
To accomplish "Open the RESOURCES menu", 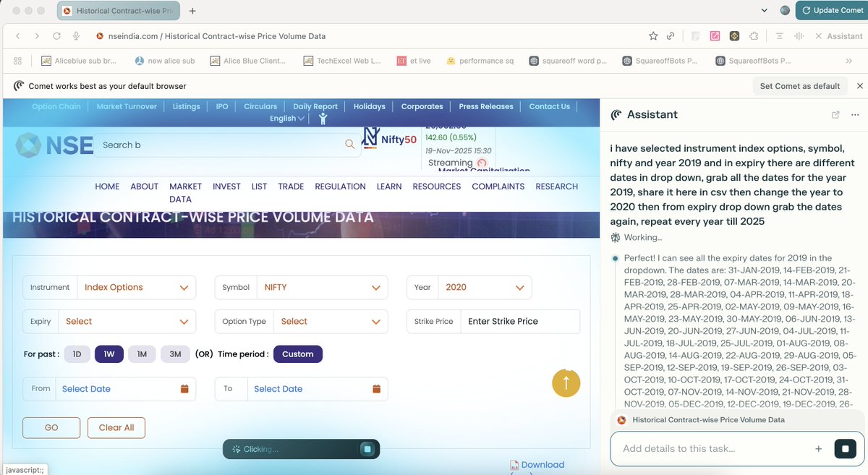I will point(437,187).
